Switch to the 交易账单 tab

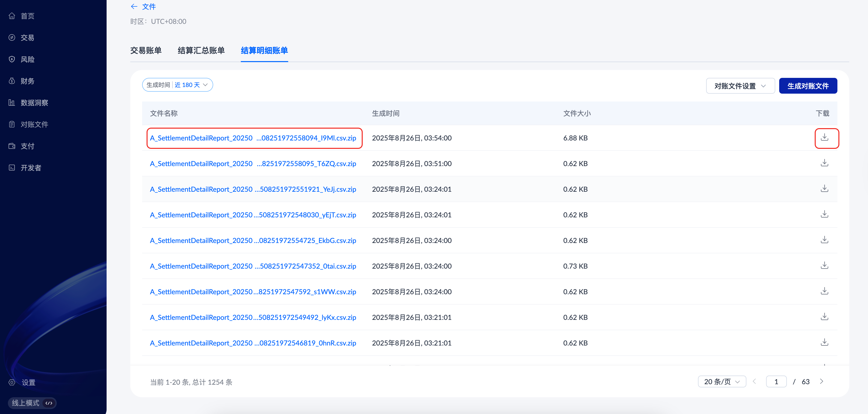click(x=146, y=51)
